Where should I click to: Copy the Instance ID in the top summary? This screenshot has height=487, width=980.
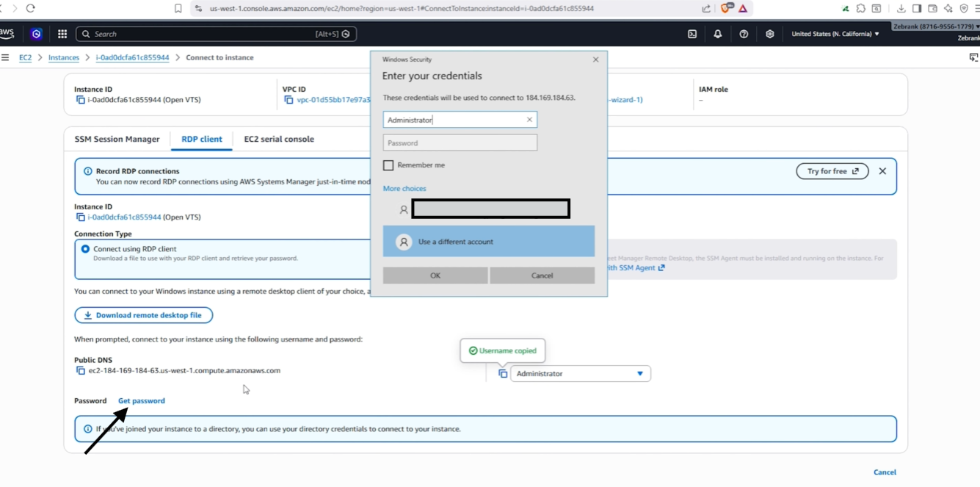81,100
